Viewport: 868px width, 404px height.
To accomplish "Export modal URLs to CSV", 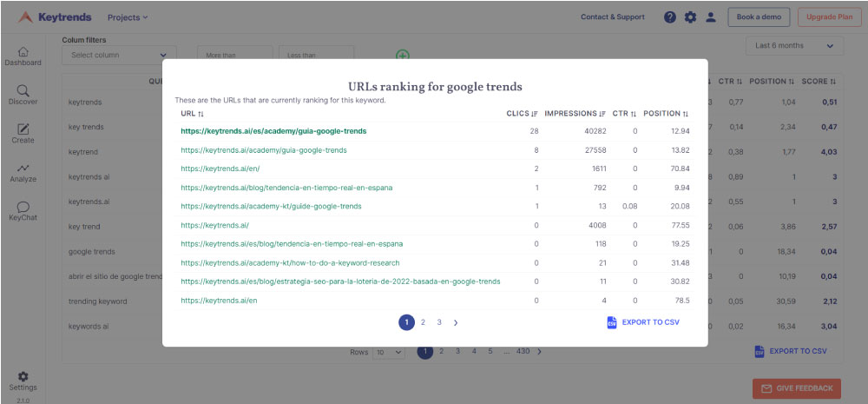I will tap(643, 322).
